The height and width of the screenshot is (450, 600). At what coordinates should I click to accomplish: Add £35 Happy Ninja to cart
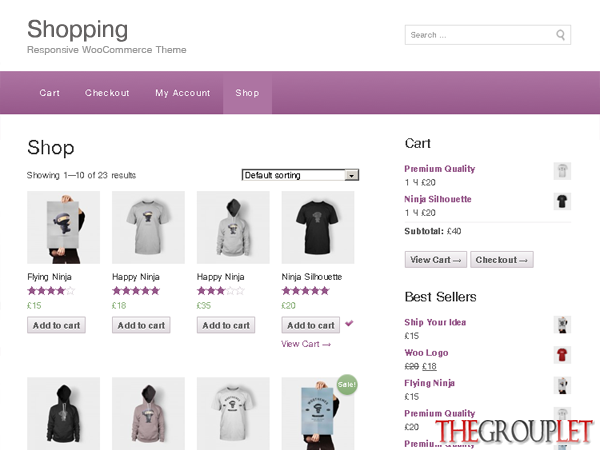(x=226, y=325)
